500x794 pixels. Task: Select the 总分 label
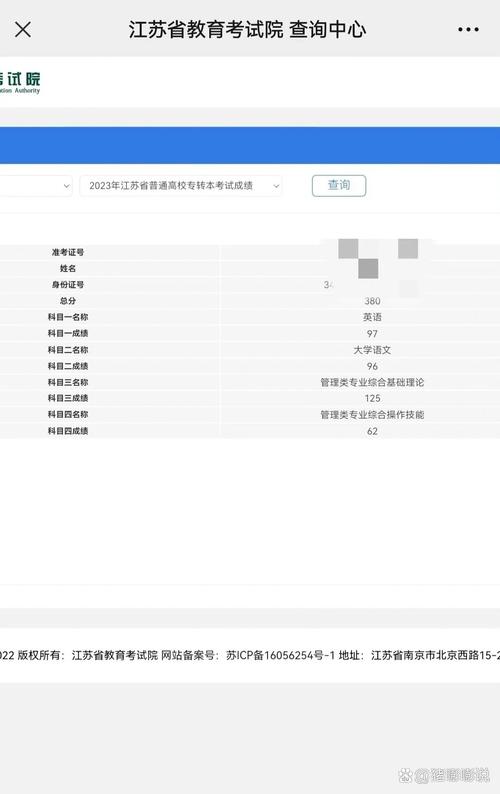click(x=68, y=301)
